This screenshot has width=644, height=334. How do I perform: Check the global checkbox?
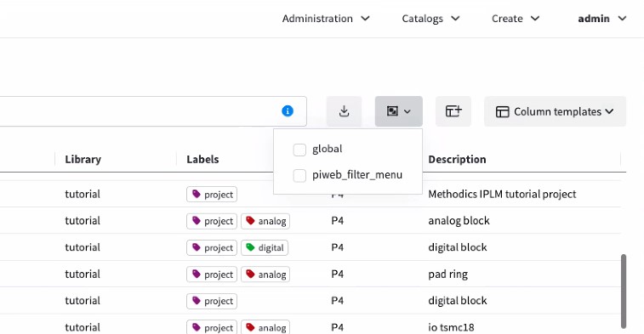pos(299,150)
